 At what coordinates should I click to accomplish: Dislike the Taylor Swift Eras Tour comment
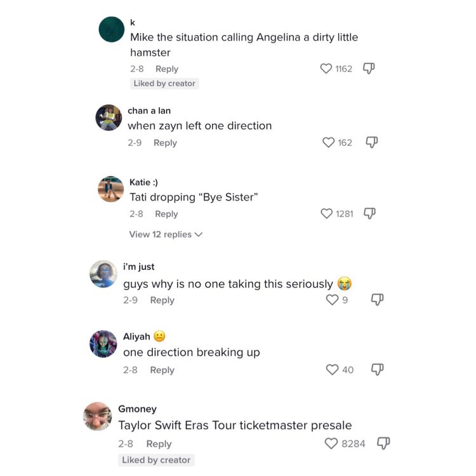tap(383, 443)
